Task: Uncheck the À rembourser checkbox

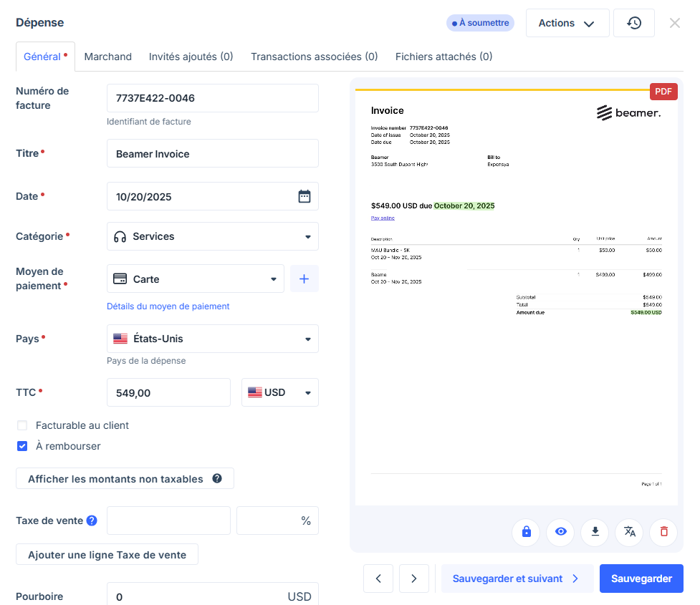Action: click(x=22, y=446)
